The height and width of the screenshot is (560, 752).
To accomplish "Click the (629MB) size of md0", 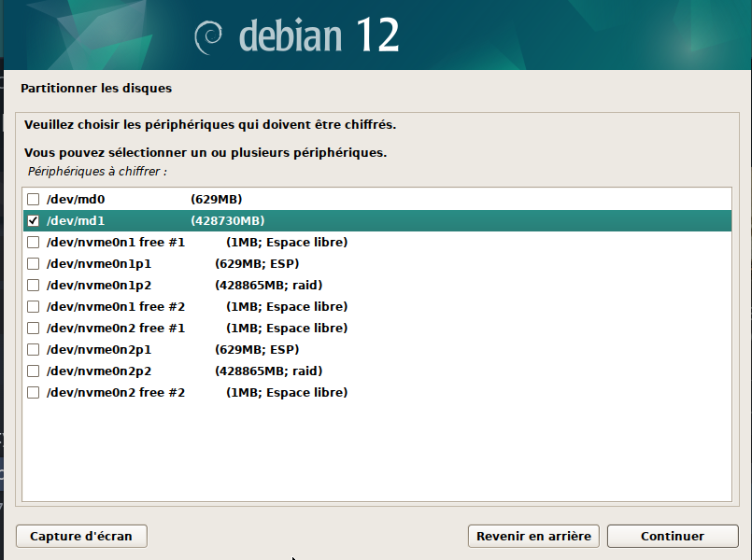I will (x=217, y=200).
